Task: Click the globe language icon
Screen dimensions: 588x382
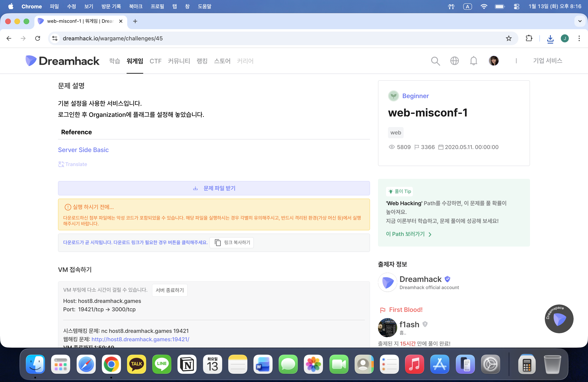Action: 454,61
